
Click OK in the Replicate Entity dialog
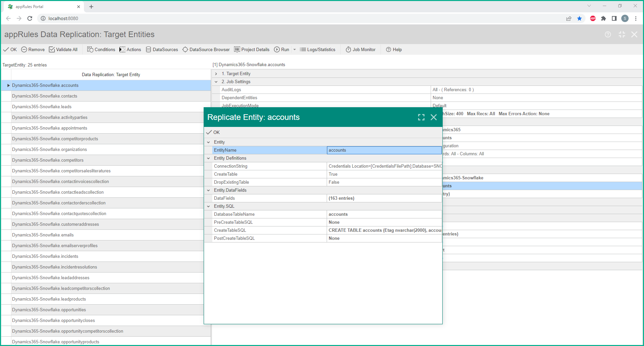pyautogui.click(x=213, y=132)
